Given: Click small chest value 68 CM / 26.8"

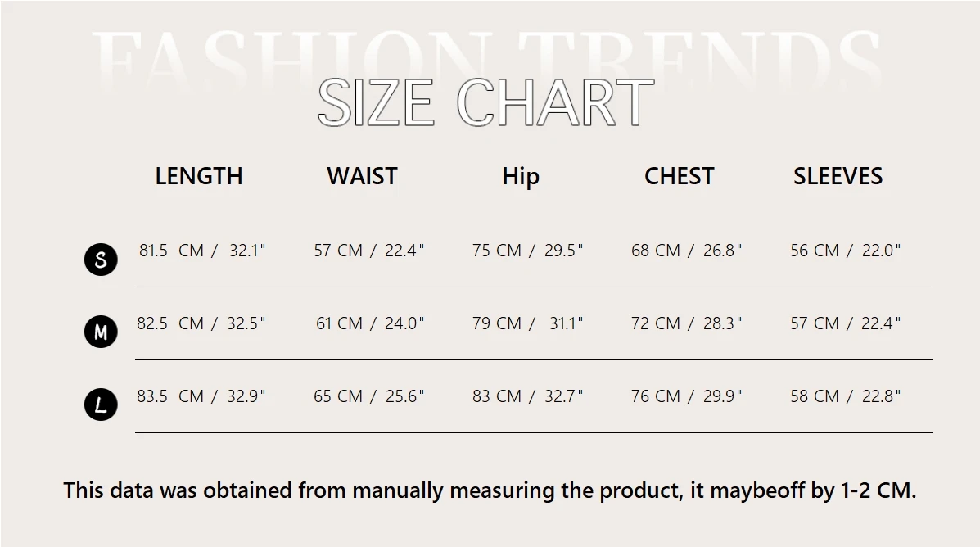Looking at the screenshot, I should click(x=686, y=251).
